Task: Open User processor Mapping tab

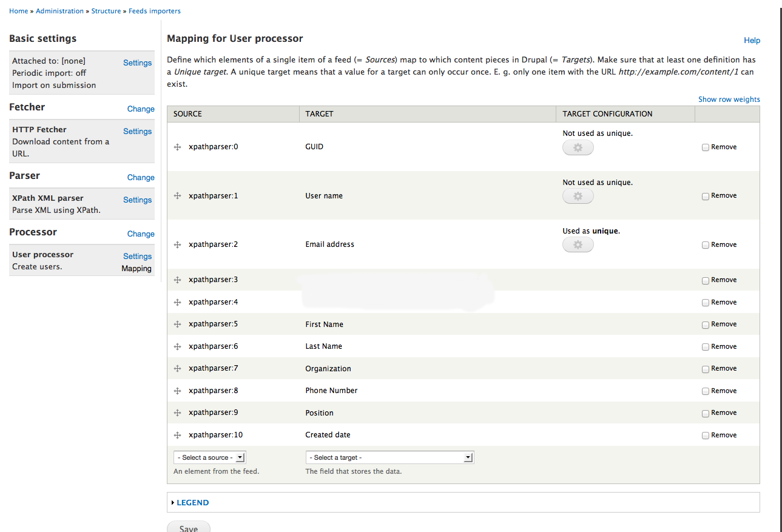Action: pos(137,268)
